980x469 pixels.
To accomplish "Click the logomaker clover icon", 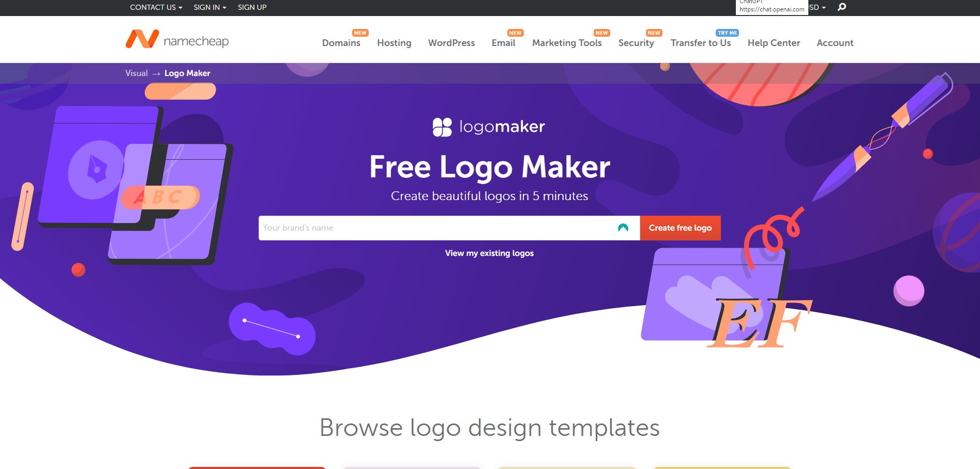I will 442,127.
